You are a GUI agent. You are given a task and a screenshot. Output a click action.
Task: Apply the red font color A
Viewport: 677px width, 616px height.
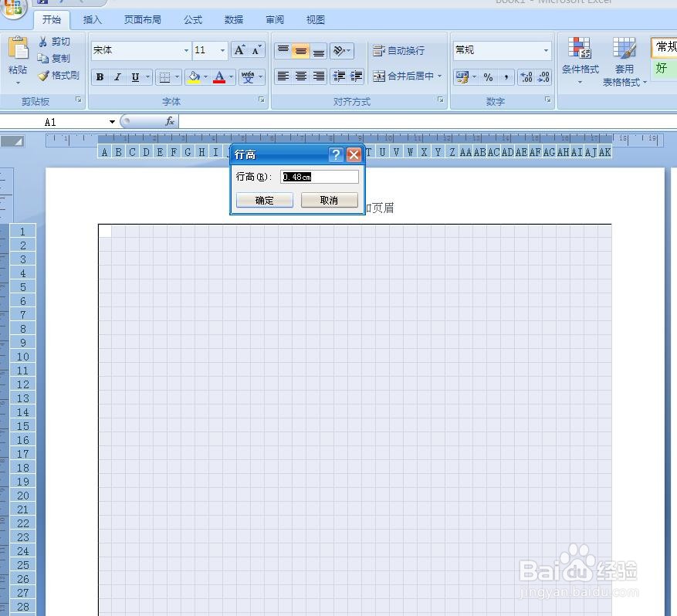tap(219, 77)
